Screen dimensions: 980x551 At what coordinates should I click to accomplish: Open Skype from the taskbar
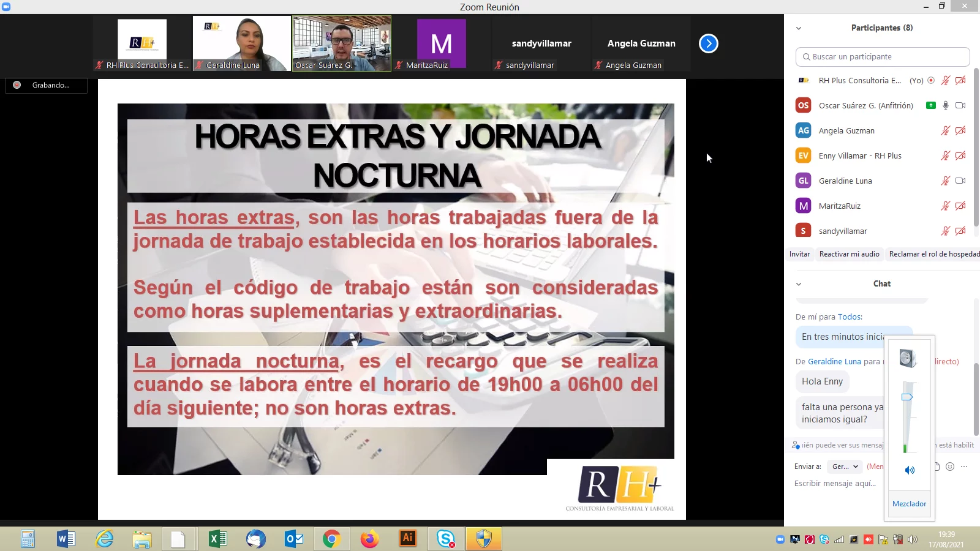point(446,539)
